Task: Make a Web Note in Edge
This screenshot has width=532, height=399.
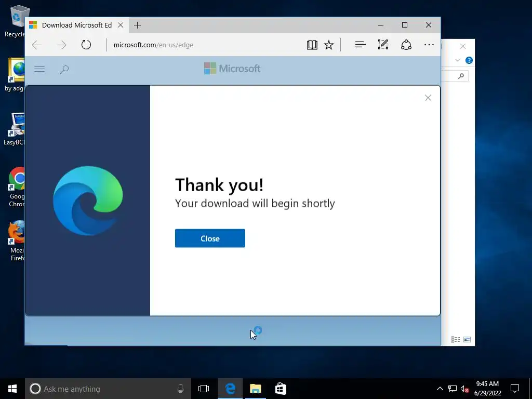Action: [383, 45]
